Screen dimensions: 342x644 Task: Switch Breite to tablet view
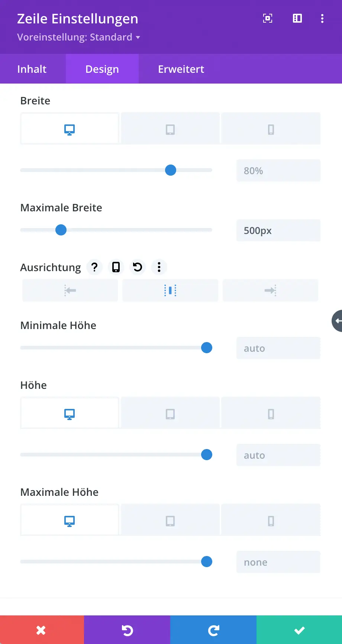click(x=170, y=130)
